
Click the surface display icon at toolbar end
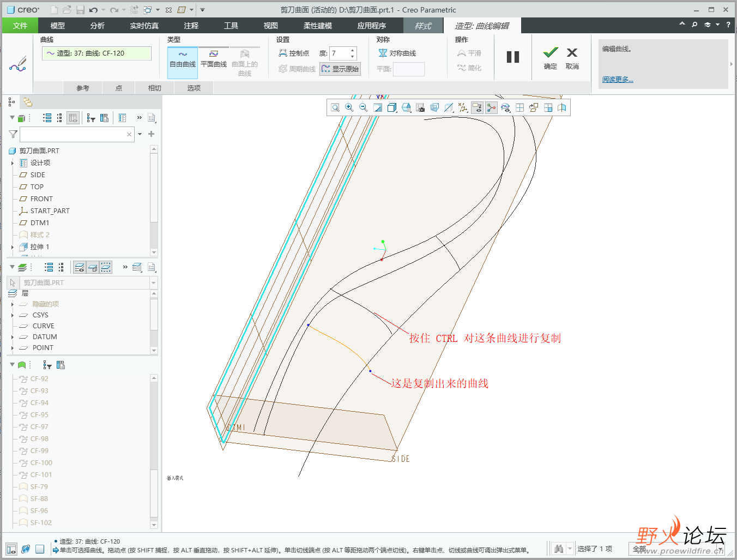pyautogui.click(x=562, y=108)
